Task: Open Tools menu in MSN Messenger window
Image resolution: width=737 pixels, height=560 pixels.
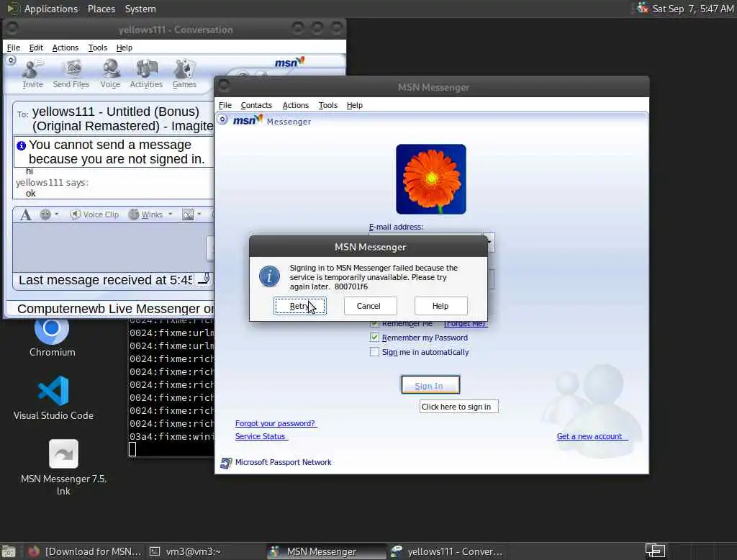Action: tap(328, 105)
